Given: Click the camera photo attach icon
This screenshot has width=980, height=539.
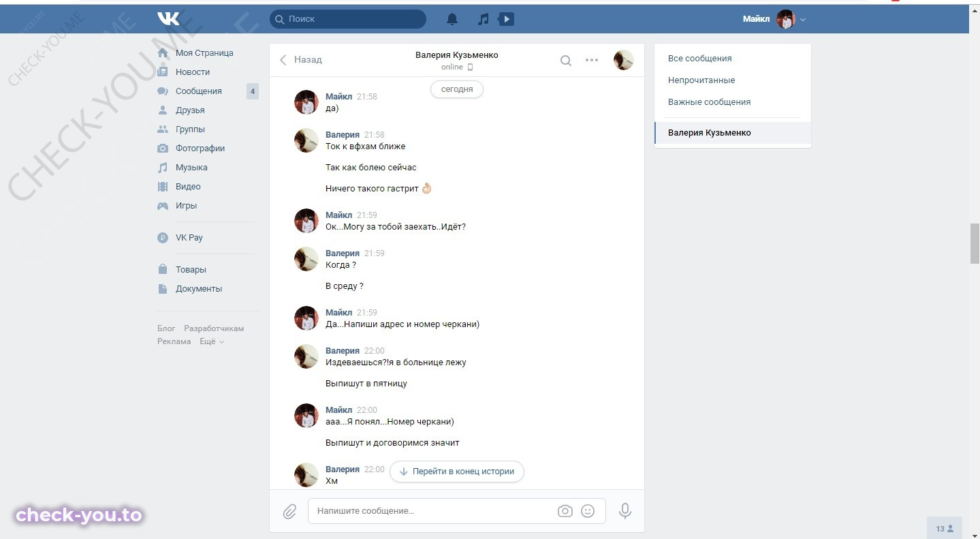Looking at the screenshot, I should (565, 511).
